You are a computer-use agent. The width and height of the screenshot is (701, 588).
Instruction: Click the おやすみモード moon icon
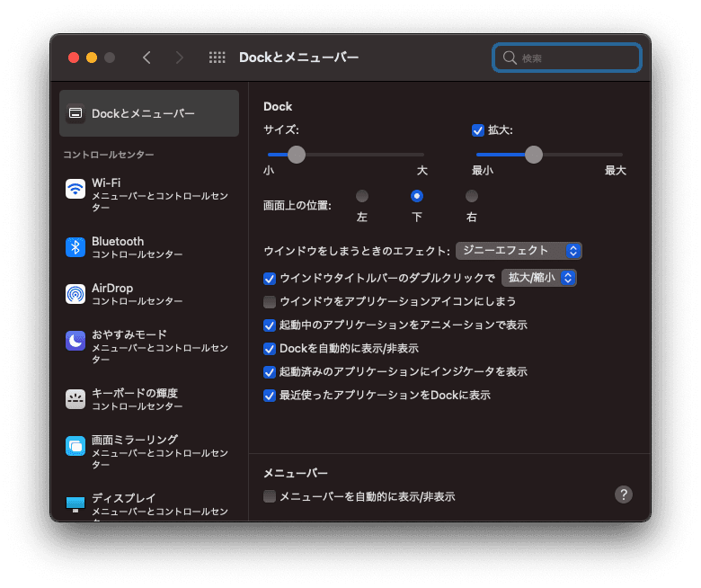[x=75, y=341]
